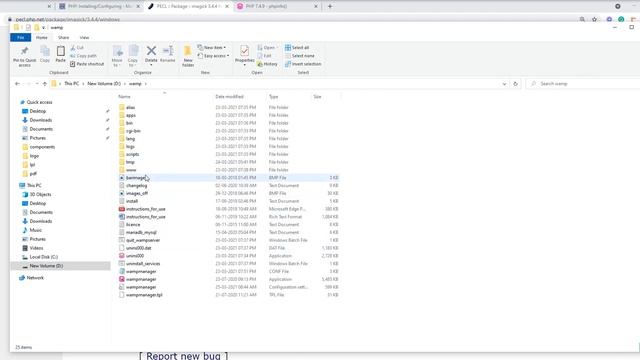Switch to the View ribbon tab
The width and height of the screenshot is (640, 360).
[84, 38]
